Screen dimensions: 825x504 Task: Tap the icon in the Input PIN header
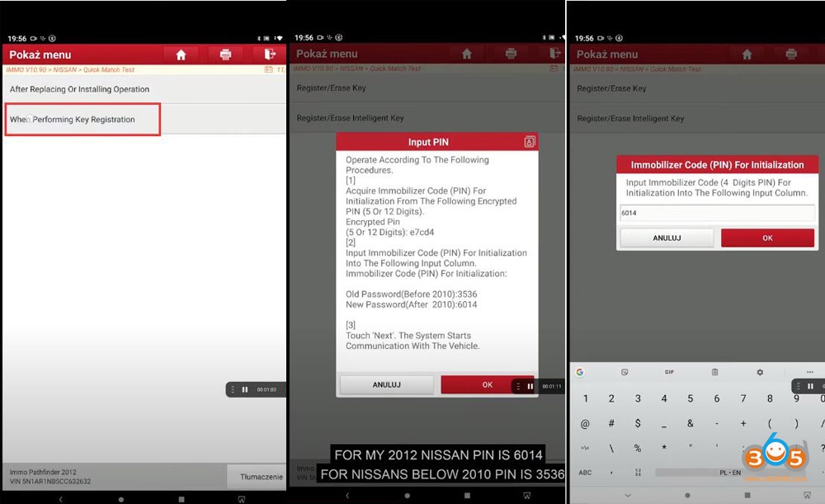[x=530, y=142]
